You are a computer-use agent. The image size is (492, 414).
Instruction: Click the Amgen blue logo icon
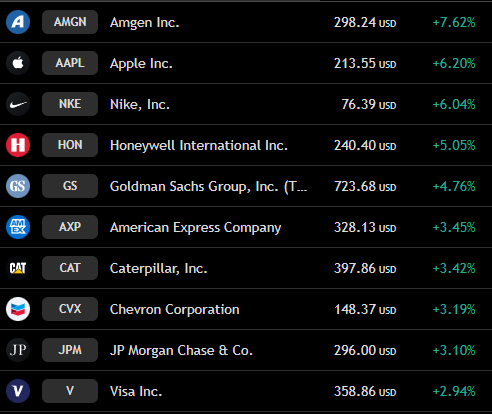(x=18, y=22)
